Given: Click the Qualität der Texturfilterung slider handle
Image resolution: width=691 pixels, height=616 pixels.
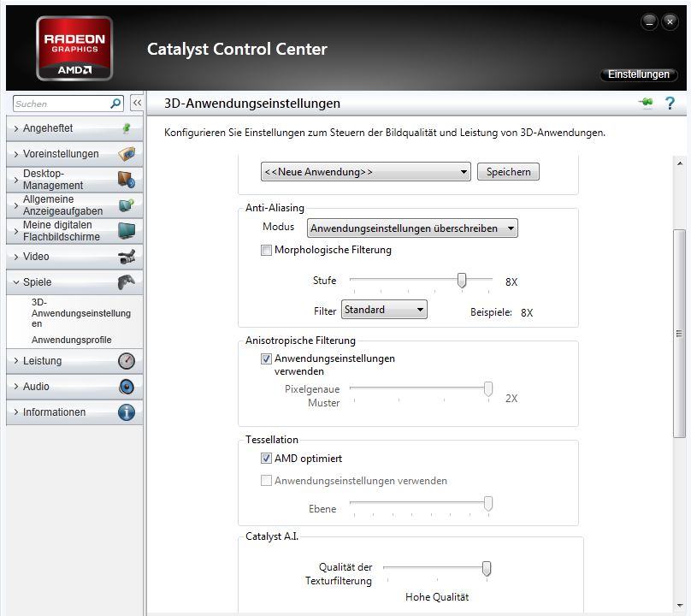Looking at the screenshot, I should coord(486,568).
